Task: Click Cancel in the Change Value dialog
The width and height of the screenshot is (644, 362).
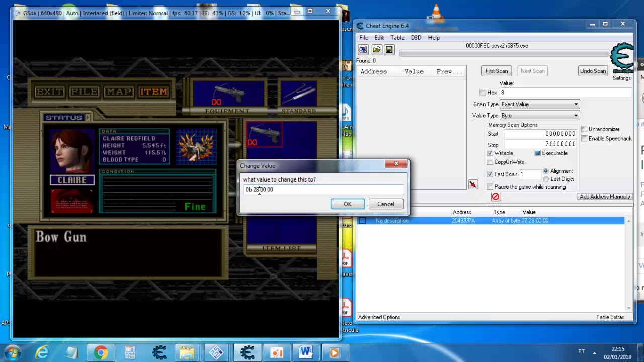Action: tap(386, 204)
